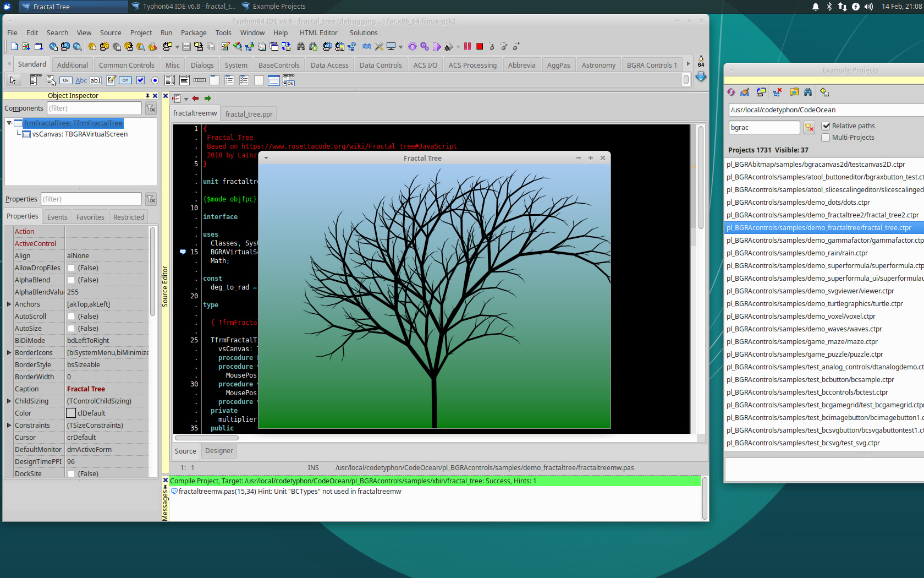
Task: Click the greyed-out save floppy disk icon
Action: click(x=186, y=47)
